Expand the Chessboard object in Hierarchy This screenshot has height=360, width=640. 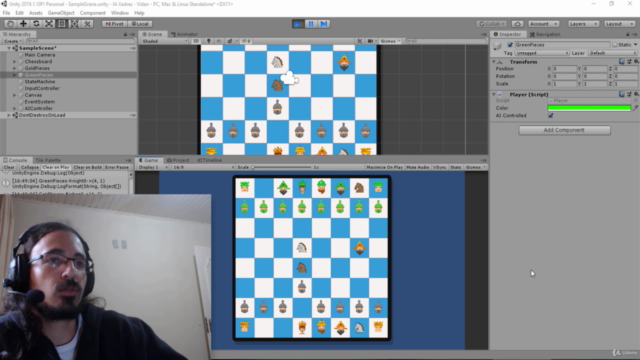[15, 62]
